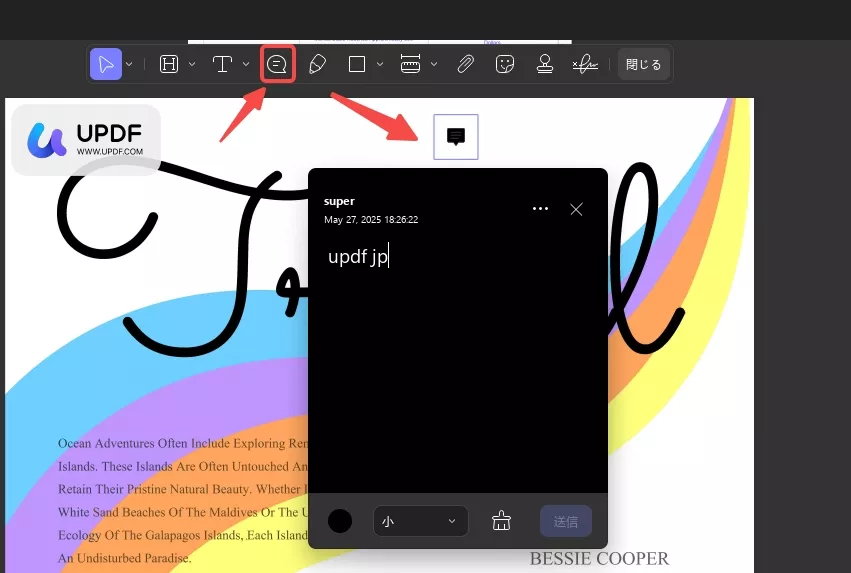851x573 pixels.
Task: Click the 'An Undisturbed Paradise.' text line
Action: (x=125, y=558)
